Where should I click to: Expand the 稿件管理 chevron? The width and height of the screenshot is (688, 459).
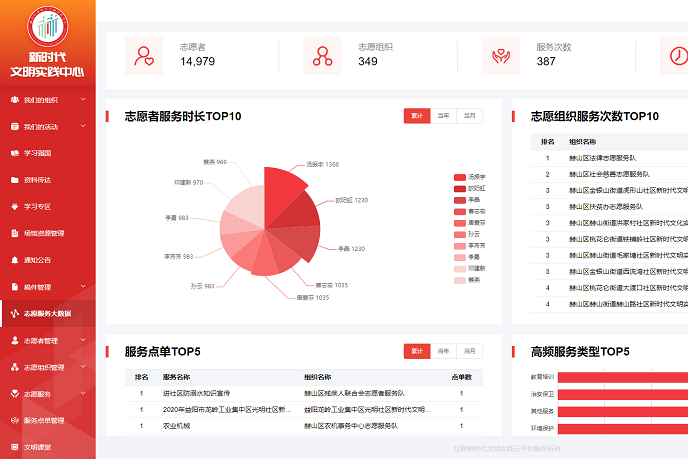[83, 287]
